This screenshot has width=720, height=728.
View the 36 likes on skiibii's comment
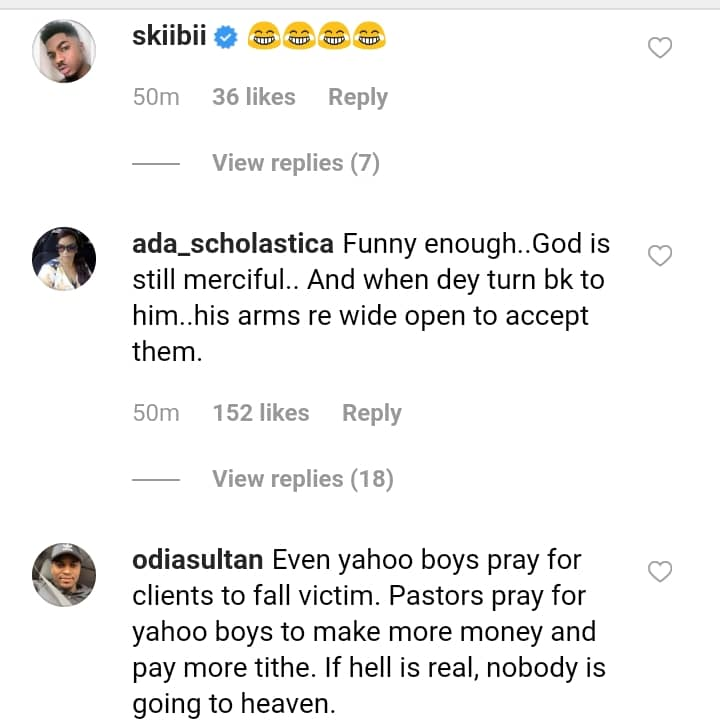pos(253,97)
